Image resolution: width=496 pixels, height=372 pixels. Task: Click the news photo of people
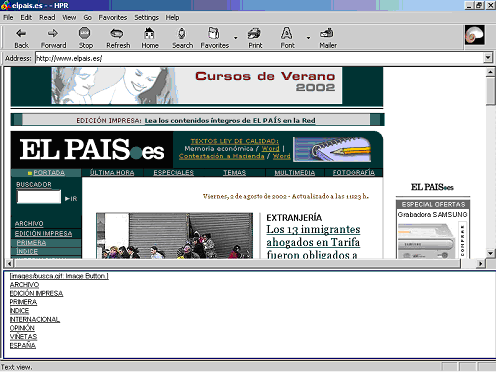[174, 236]
